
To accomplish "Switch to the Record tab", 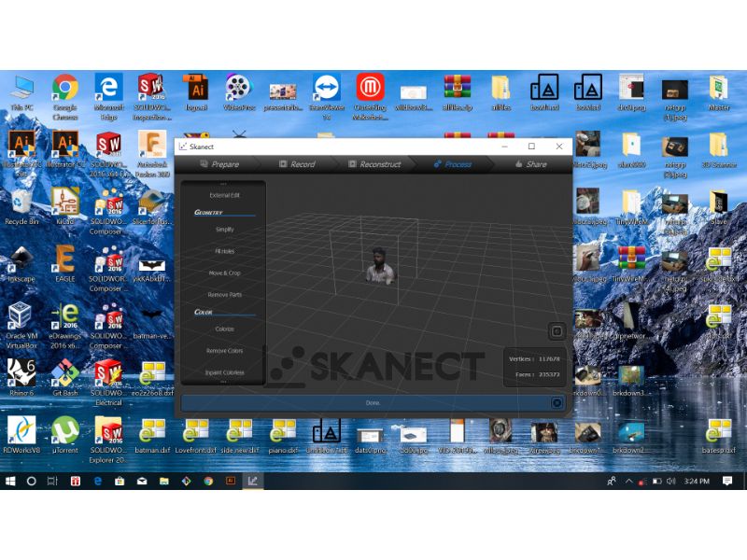I will (297, 164).
